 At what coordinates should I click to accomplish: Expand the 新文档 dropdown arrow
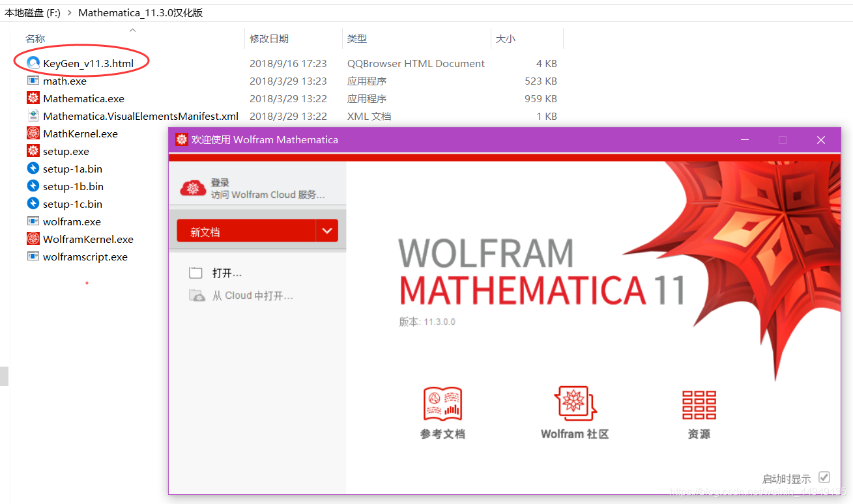(x=327, y=231)
